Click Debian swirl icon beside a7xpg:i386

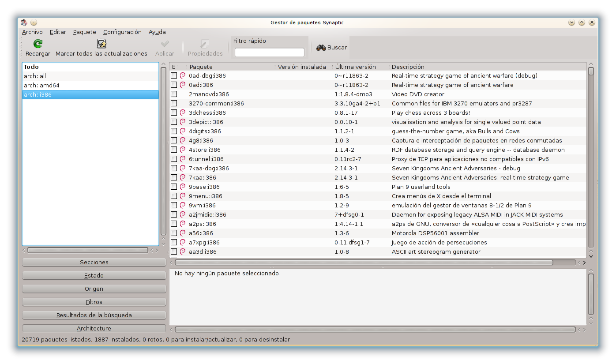pos(183,242)
